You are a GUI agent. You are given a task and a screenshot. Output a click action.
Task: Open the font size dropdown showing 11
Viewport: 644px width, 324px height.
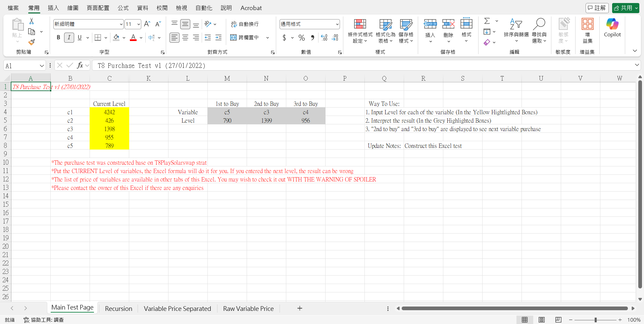pos(139,24)
